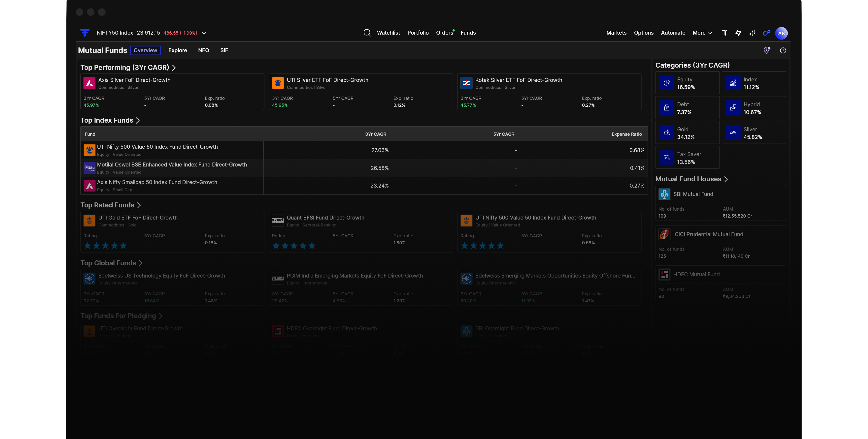868x439 pixels.
Task: Open ICICI Prudential Mutual Fund logo
Action: pyautogui.click(x=664, y=234)
